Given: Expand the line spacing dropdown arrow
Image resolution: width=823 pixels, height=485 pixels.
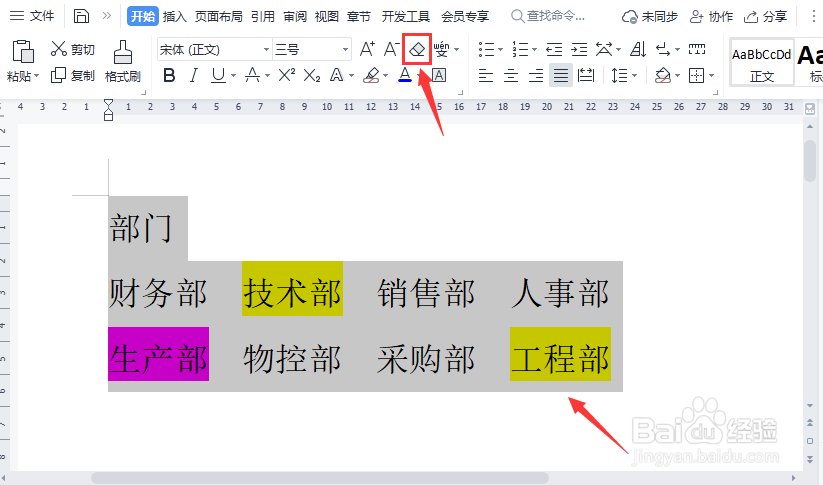Looking at the screenshot, I should (x=635, y=76).
